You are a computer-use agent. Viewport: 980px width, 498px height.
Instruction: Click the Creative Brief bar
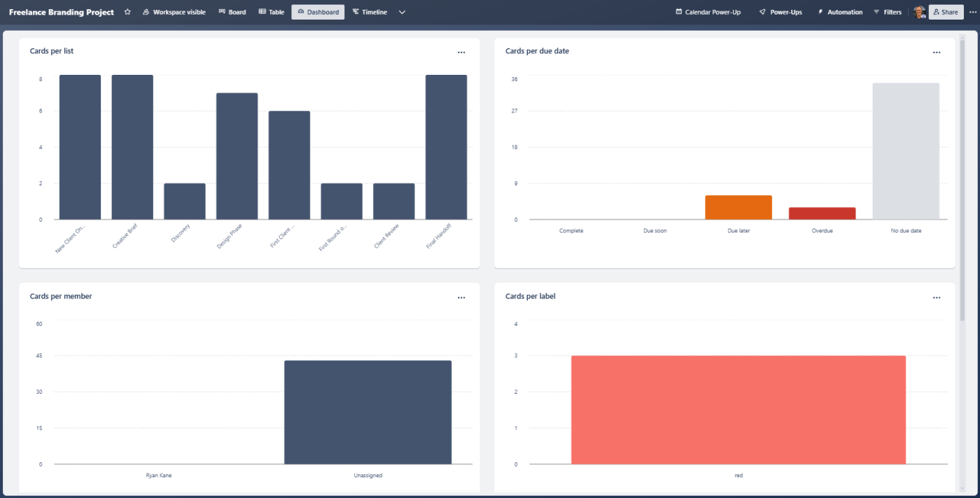(x=132, y=147)
